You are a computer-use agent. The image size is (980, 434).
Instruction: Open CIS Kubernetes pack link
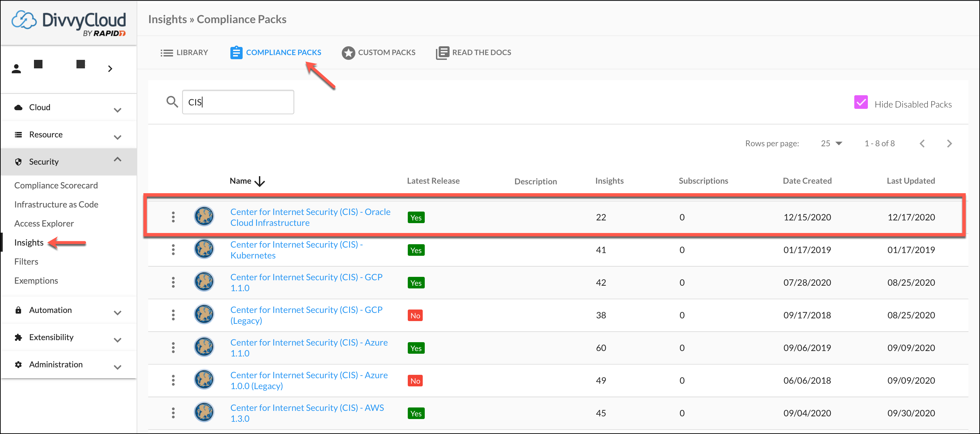[x=297, y=250]
